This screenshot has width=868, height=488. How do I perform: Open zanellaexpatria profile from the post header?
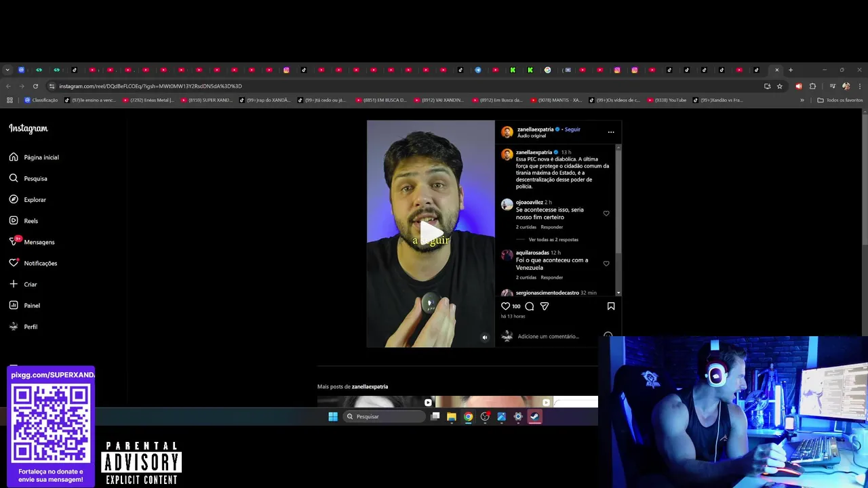(536, 129)
